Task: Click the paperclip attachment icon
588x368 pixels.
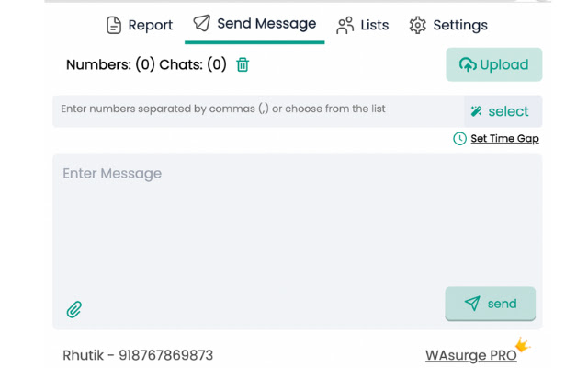Action: pyautogui.click(x=74, y=309)
